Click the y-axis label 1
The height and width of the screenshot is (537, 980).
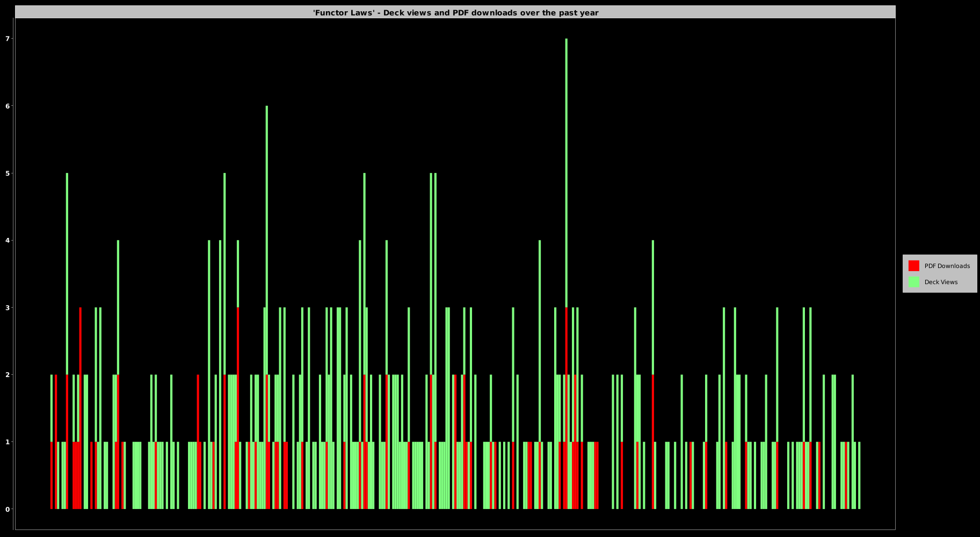[x=8, y=442]
